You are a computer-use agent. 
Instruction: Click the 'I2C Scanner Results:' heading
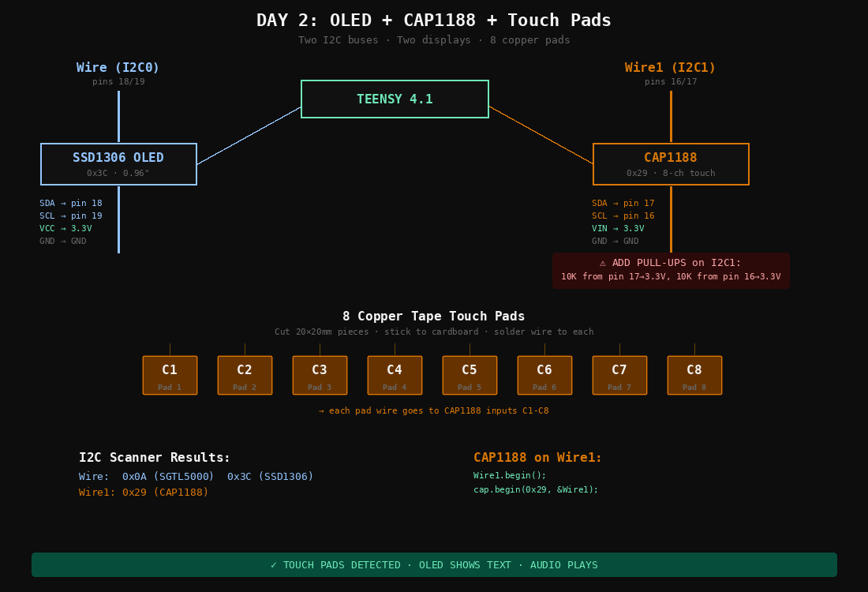pyautogui.click(x=154, y=458)
